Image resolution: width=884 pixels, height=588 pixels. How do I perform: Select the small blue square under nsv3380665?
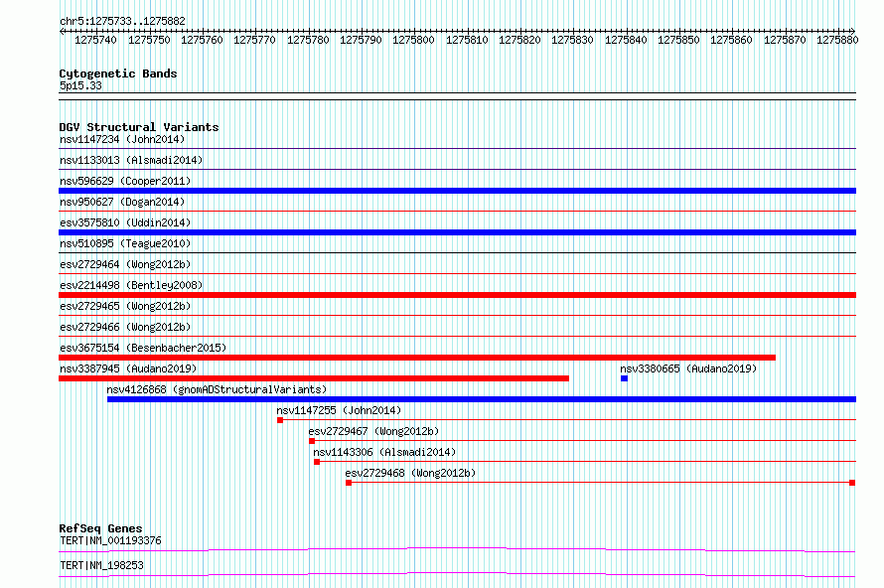(624, 378)
